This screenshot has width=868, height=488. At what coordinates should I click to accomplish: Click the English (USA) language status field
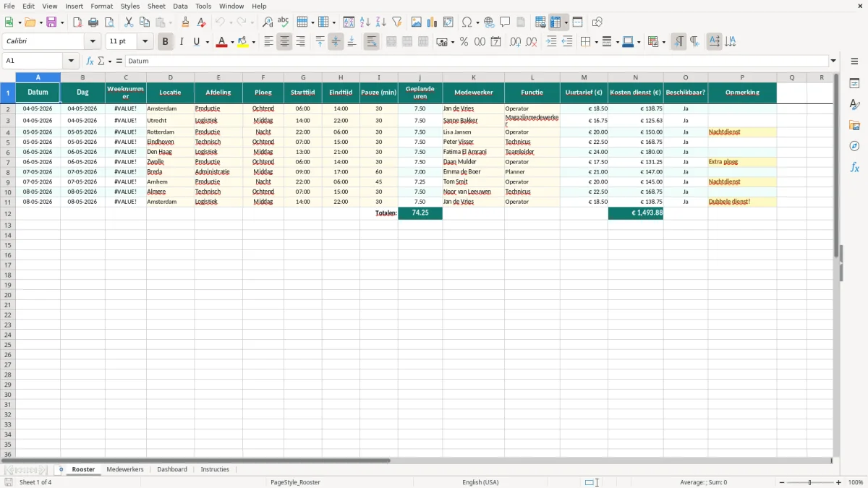(480, 482)
